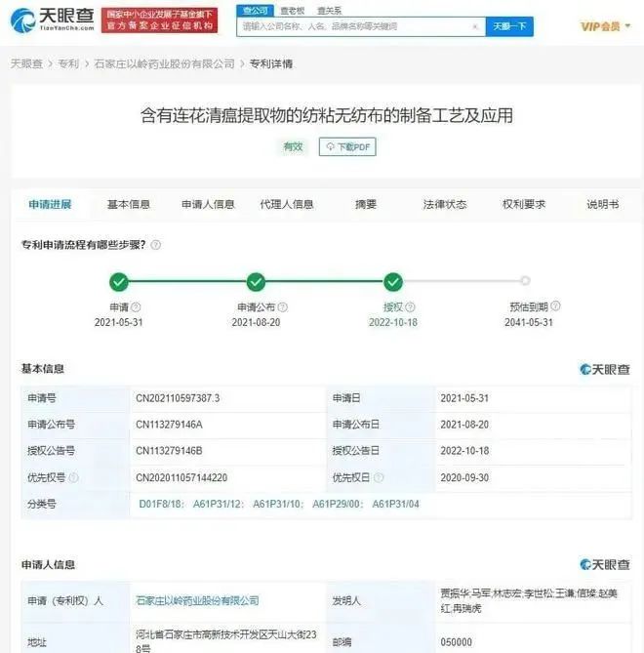Image resolution: width=644 pixels, height=653 pixels.
Task: Click the help icon next to 申请公布
Action: click(x=283, y=307)
